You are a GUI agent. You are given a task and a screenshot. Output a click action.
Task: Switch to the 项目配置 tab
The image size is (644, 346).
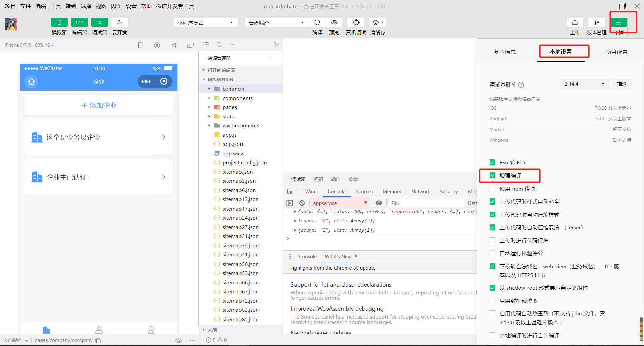[616, 52]
